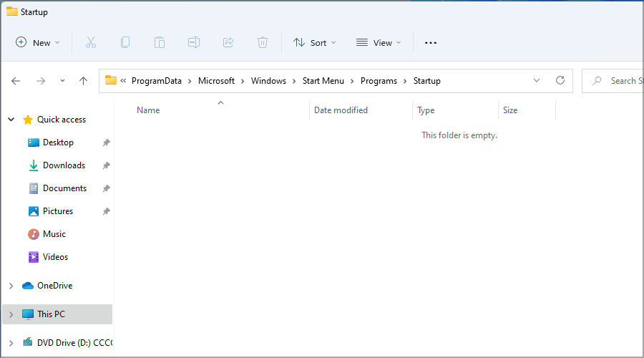Screen dimensions: 644x358
Task: Collapse the Quick access section
Action: point(11,120)
